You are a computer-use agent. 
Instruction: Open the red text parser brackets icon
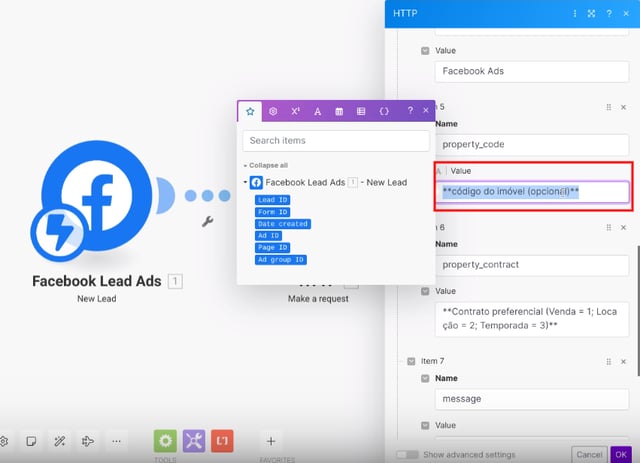tap(222, 441)
